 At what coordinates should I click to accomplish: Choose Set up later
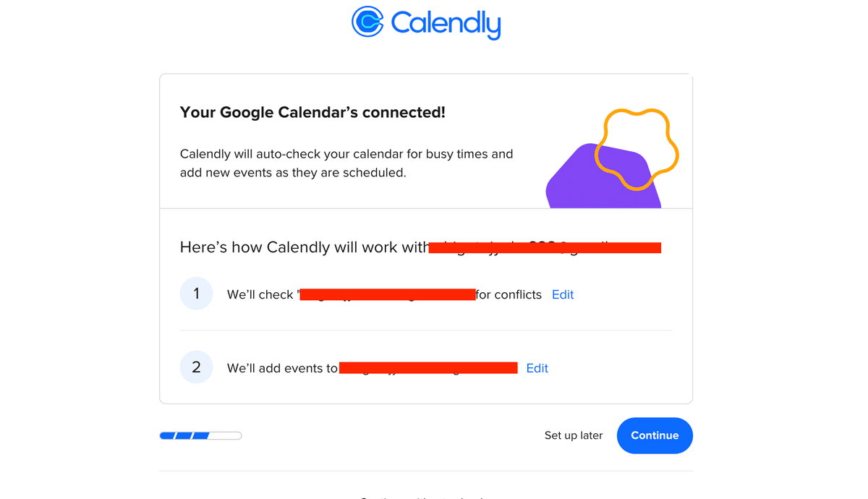(x=574, y=435)
